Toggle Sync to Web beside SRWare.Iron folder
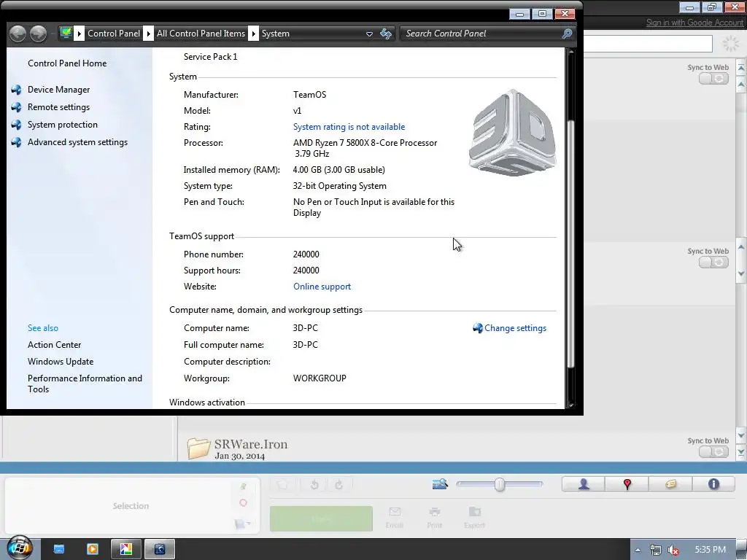Image resolution: width=747 pixels, height=560 pixels. [713, 451]
